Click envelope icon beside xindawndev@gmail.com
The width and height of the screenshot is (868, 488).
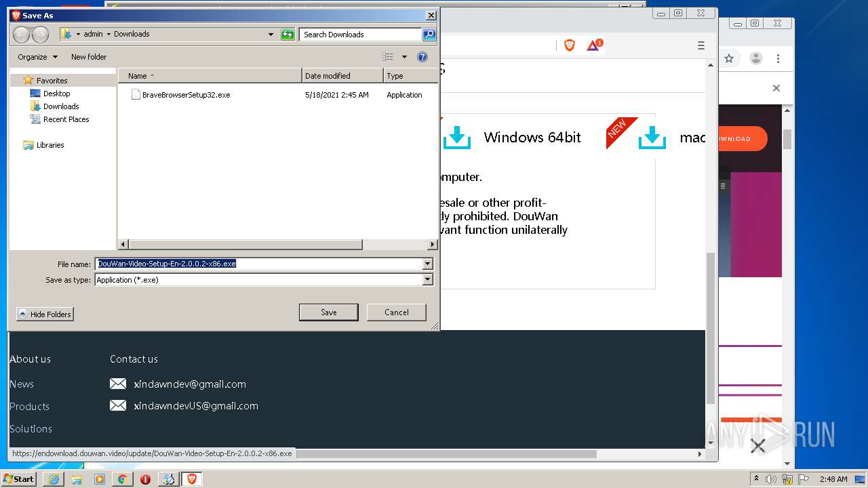118,384
